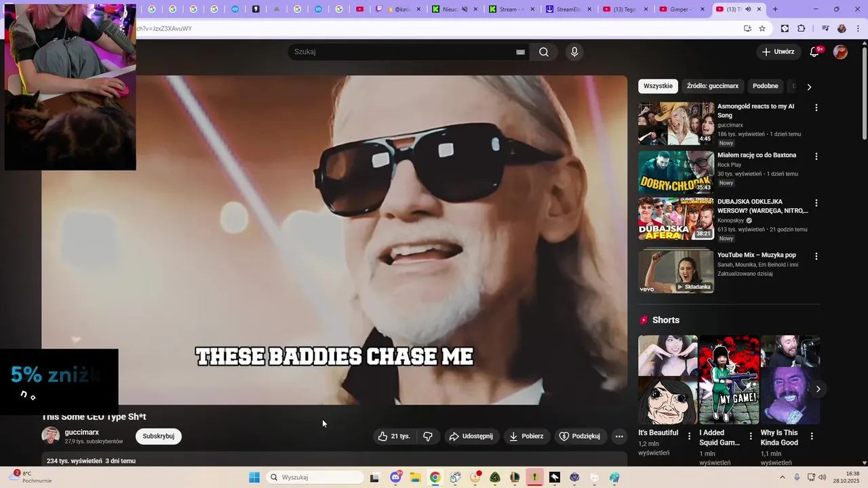Open Task View on taskbar
868x488 pixels.
click(x=374, y=477)
